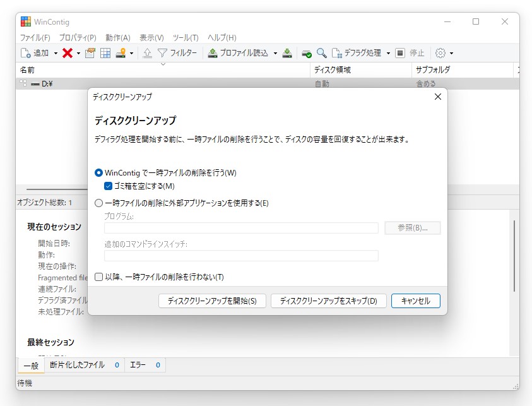This screenshot has width=532, height=406.
Task: Click the D:¥ row item icon
Action: pos(35,84)
